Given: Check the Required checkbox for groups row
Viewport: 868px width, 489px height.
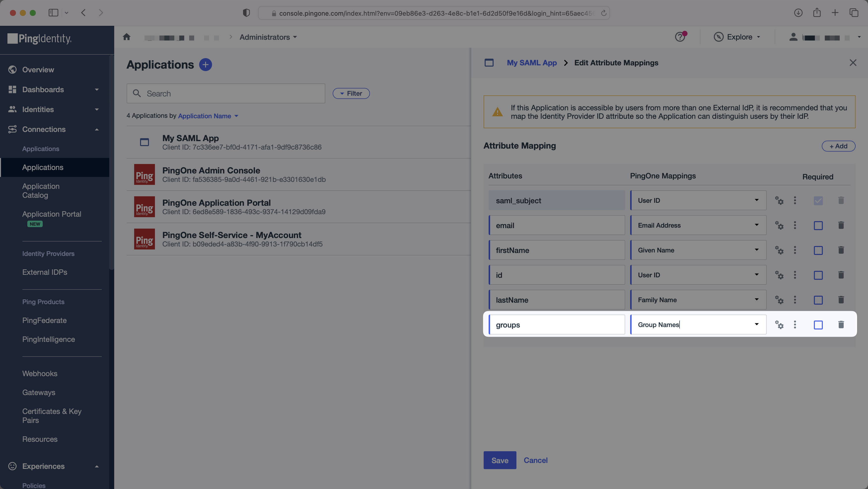Looking at the screenshot, I should pos(818,325).
